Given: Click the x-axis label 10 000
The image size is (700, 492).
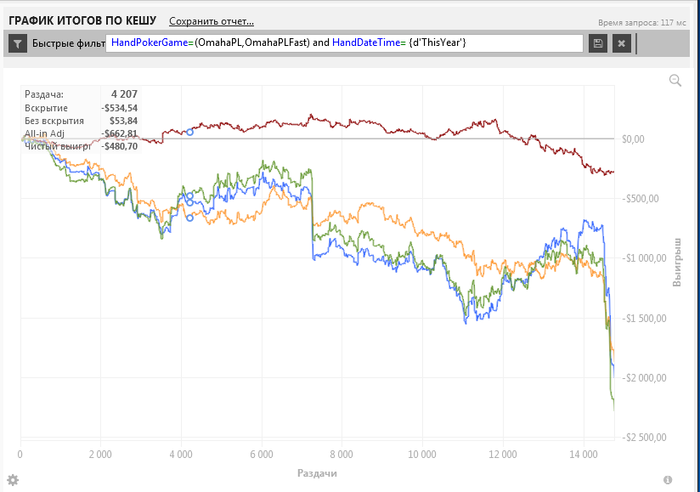Looking at the screenshot, I should [x=422, y=454].
